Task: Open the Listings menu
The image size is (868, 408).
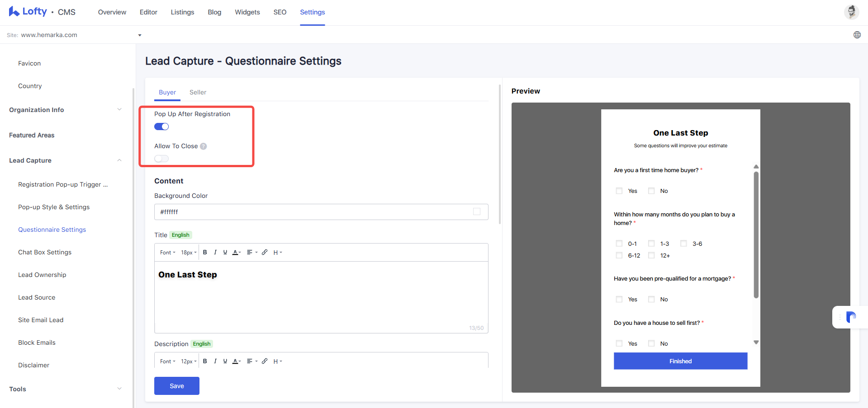Action: coord(182,12)
